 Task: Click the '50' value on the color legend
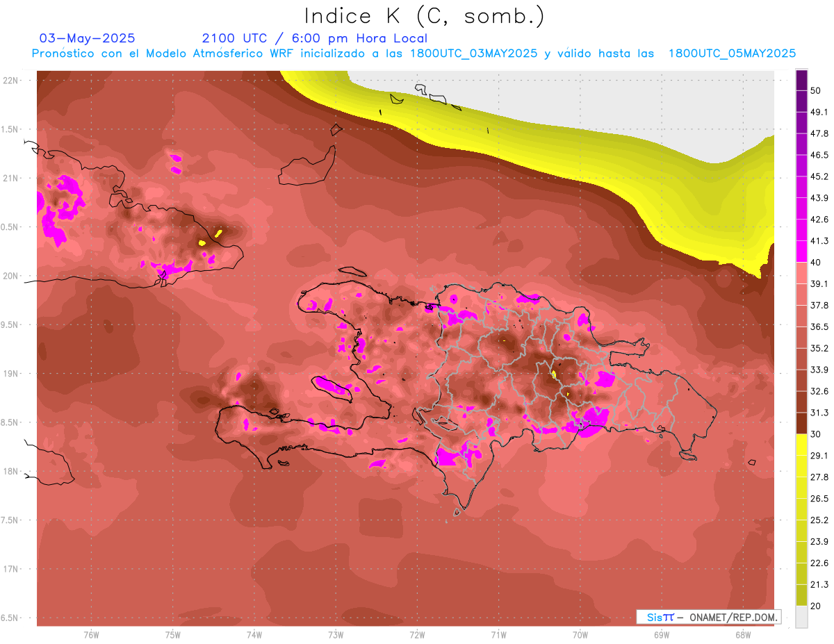tap(816, 90)
